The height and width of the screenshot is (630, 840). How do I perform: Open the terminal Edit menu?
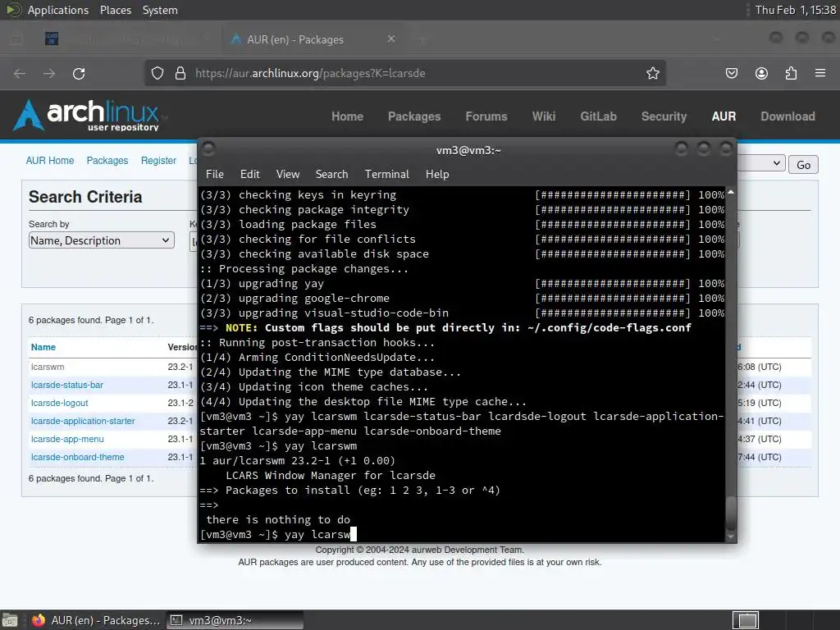point(249,174)
